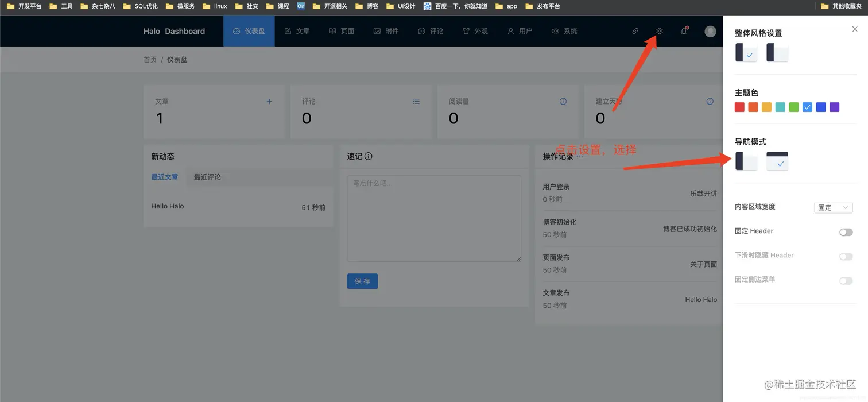Screen dimensions: 868x402
Task: Open the On bookmark icon
Action: (301, 6)
